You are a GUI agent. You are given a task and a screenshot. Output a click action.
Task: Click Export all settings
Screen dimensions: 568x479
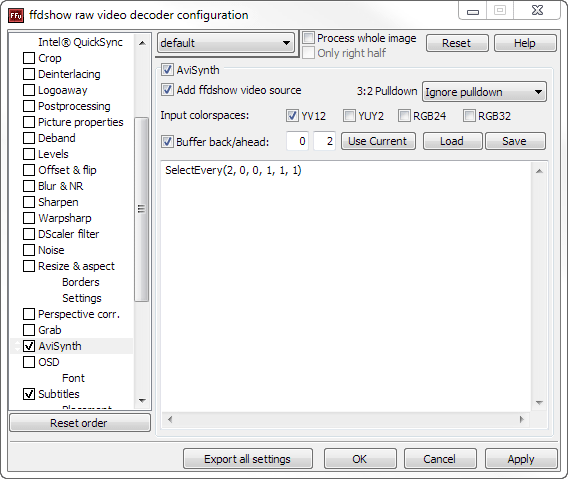[x=248, y=459]
